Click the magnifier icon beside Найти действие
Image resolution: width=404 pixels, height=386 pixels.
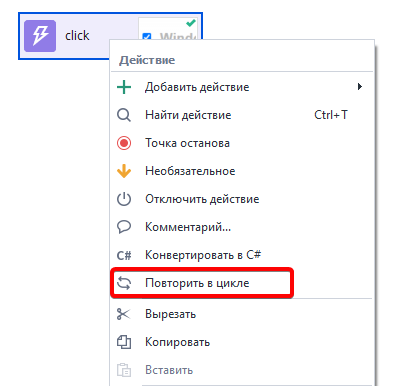click(x=124, y=115)
